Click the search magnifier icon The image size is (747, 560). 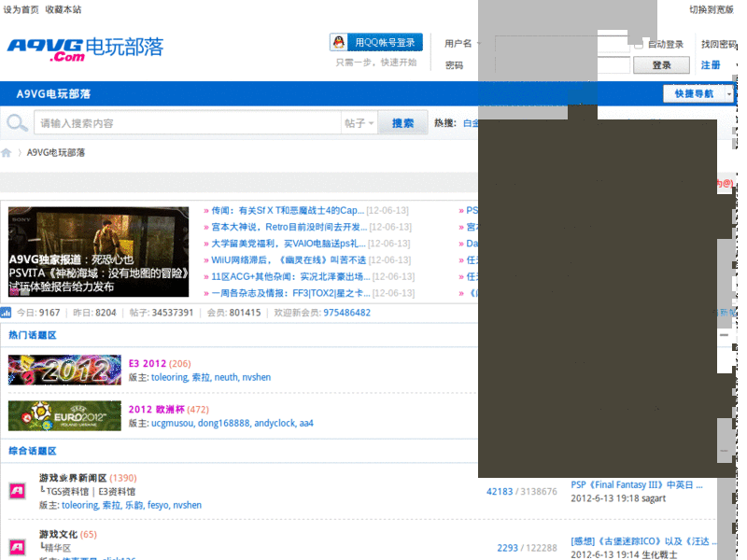(x=17, y=123)
